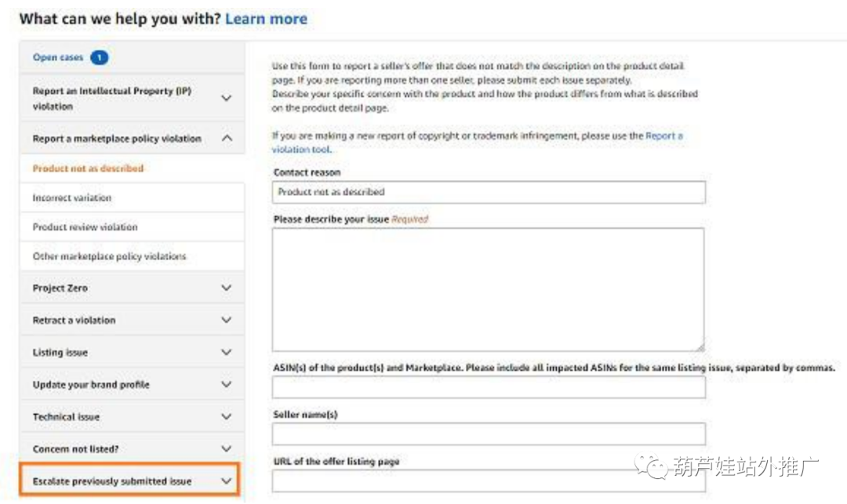Select Product not as described option
The height and width of the screenshot is (504, 847).
(x=88, y=168)
